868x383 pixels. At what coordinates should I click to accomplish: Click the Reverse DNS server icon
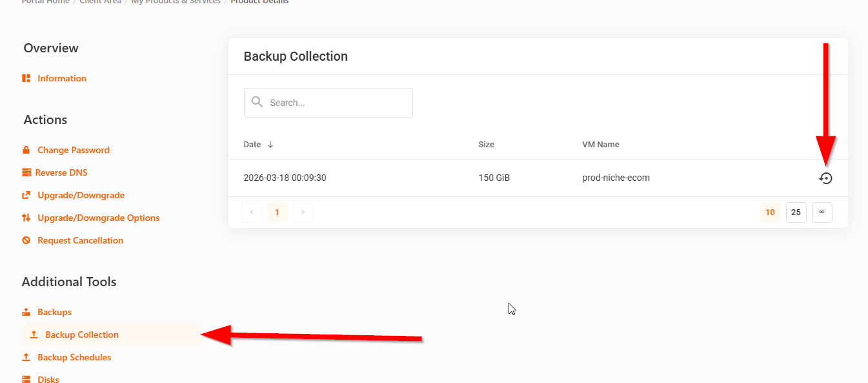click(x=26, y=172)
